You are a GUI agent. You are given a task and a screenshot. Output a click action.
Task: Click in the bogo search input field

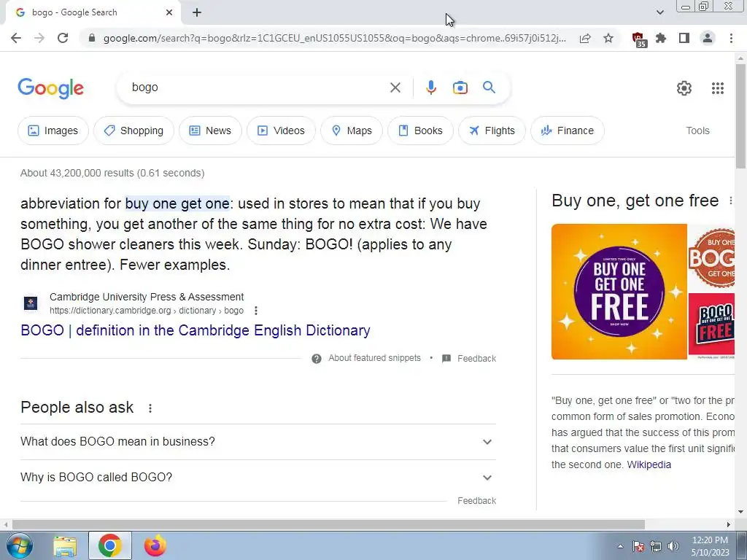pyautogui.click(x=258, y=87)
